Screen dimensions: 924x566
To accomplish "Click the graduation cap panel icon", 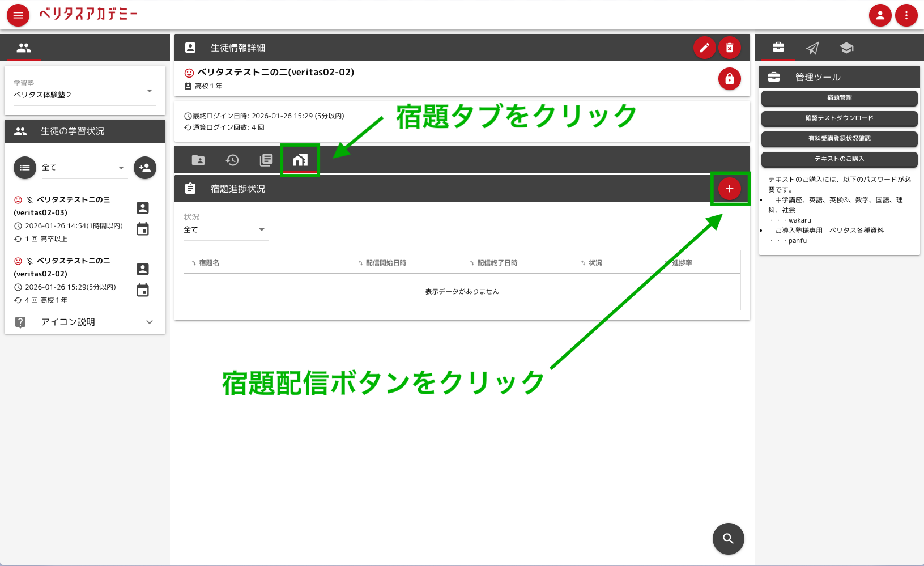I will pos(846,48).
